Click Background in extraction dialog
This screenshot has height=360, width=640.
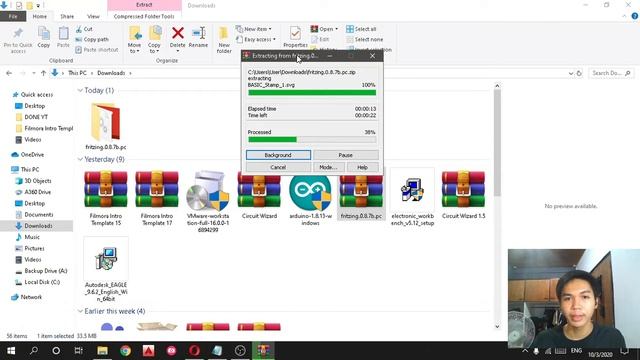coord(278,155)
